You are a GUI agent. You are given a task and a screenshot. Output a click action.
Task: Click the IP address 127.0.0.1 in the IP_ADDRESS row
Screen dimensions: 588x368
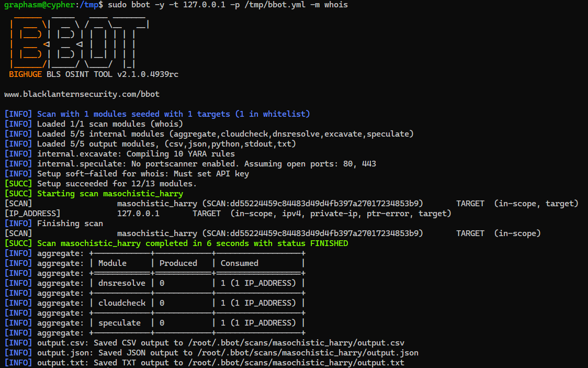[138, 214]
